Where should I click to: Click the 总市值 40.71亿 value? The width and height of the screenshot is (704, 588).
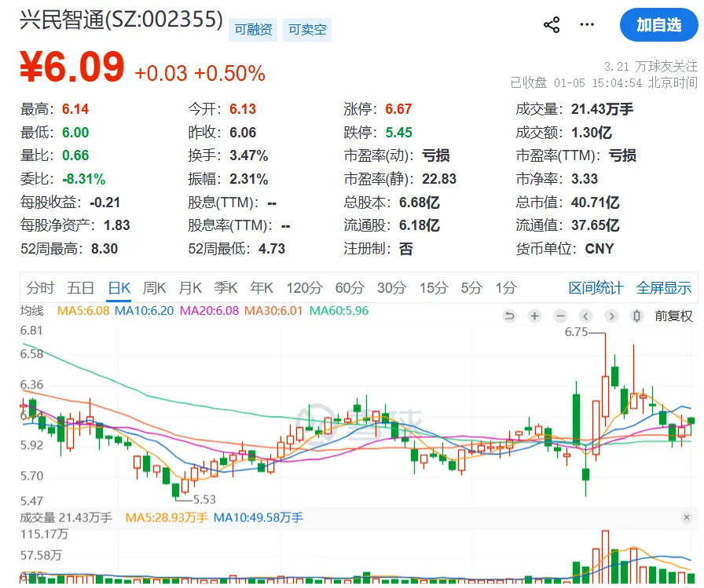point(596,203)
